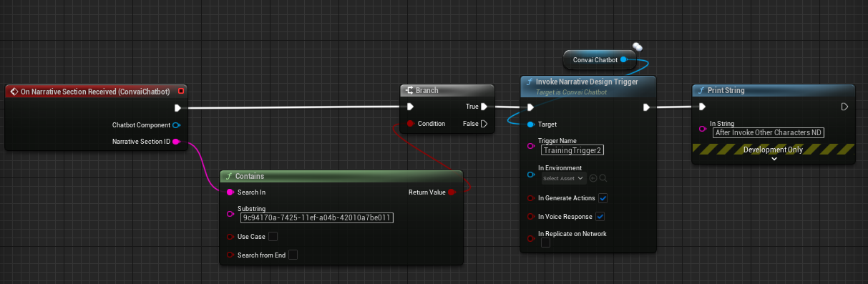868x284 pixels.
Task: Click the Development Only striped banner
Action: 774,150
